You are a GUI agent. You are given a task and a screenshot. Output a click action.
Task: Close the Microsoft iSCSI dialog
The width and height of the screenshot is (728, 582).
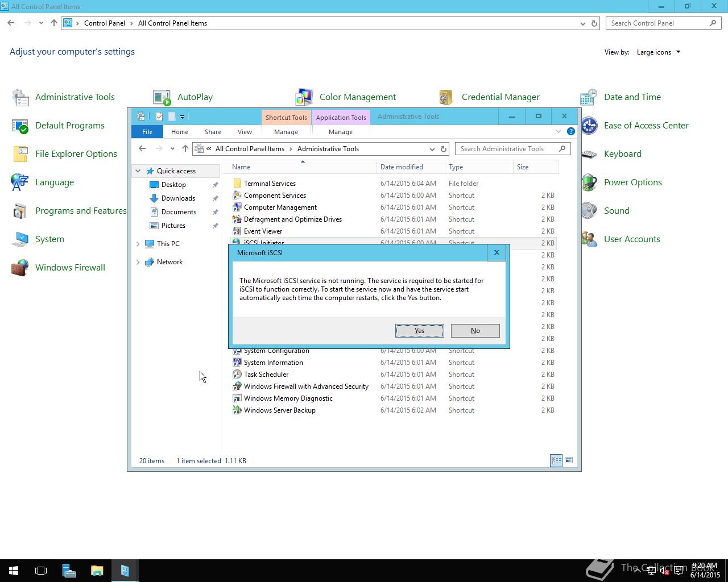coord(497,252)
